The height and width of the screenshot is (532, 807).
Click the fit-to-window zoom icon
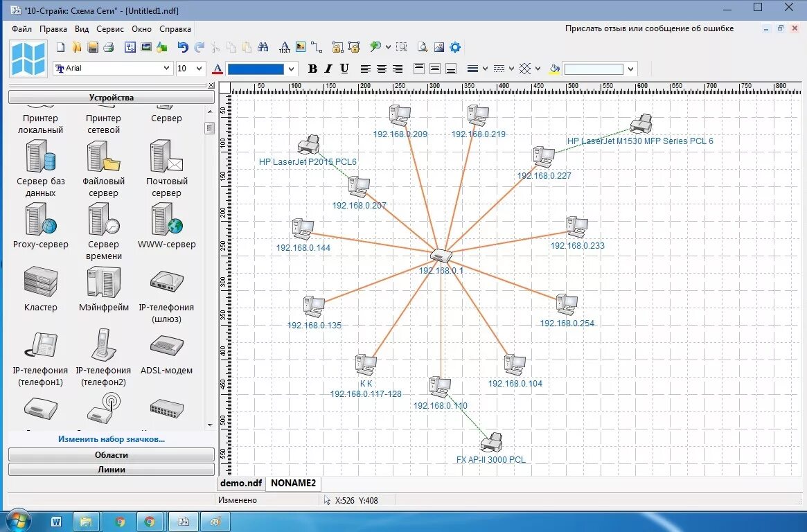pos(402,47)
